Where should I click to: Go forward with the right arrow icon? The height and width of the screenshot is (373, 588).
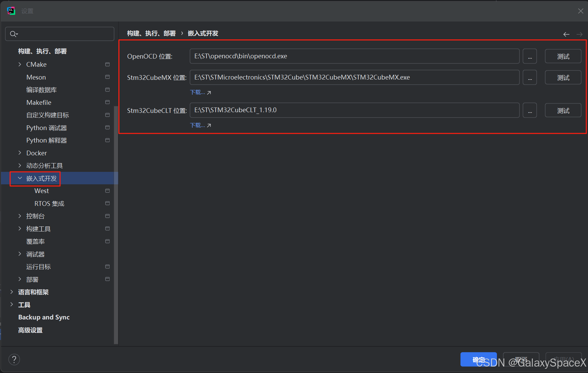tap(580, 34)
